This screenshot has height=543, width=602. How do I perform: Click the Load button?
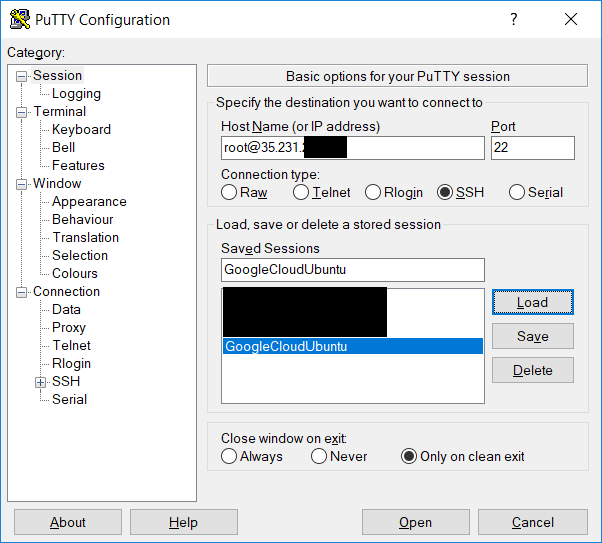(x=533, y=302)
